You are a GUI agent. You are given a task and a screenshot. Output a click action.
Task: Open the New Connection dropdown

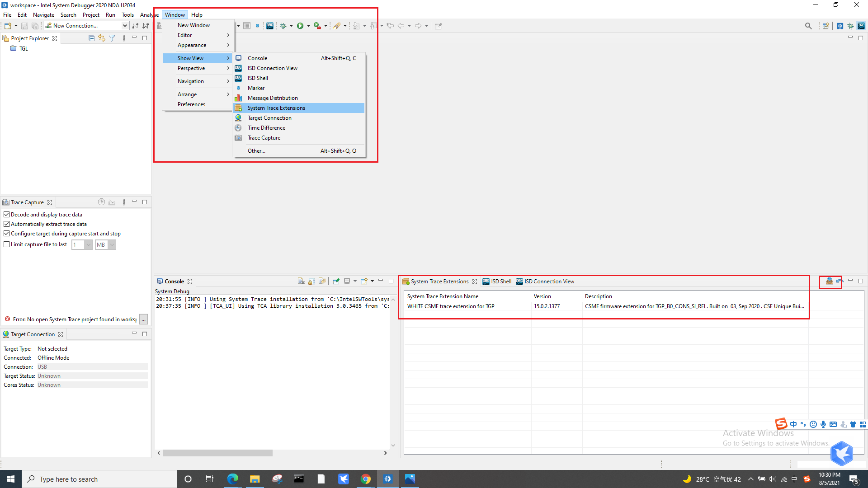(124, 25)
